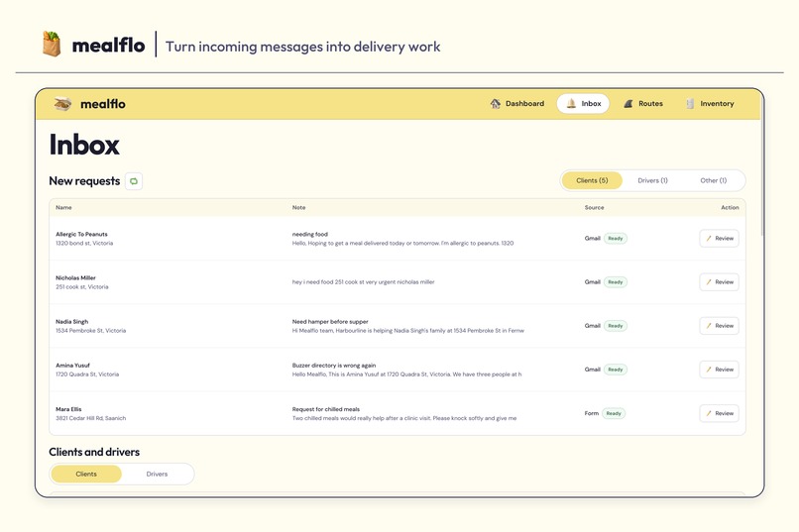799x532 pixels.
Task: Click the Name column header
Action: pyautogui.click(x=63, y=208)
